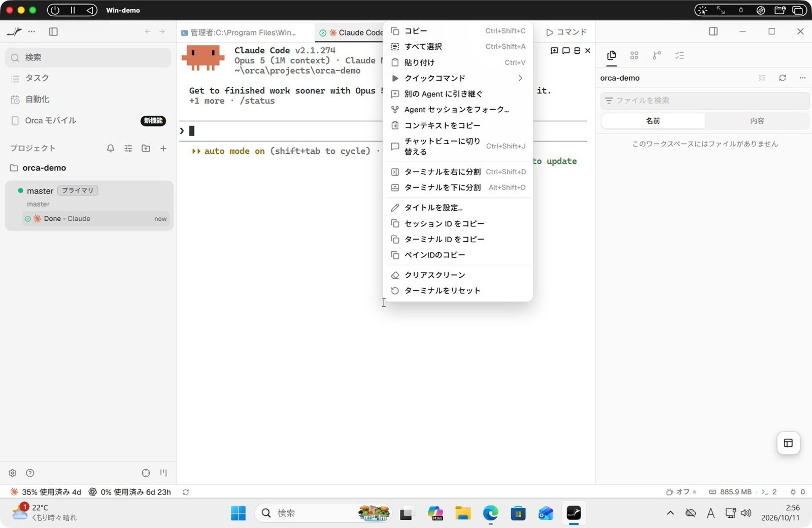
Task: Choose ターミナルを右に分割 in the menu
Action: click(458, 172)
